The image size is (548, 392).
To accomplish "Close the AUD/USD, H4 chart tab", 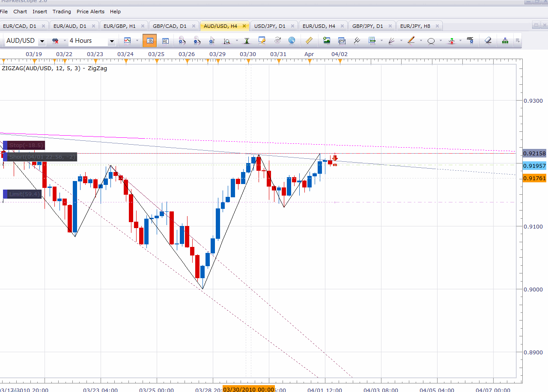I will tap(244, 26).
